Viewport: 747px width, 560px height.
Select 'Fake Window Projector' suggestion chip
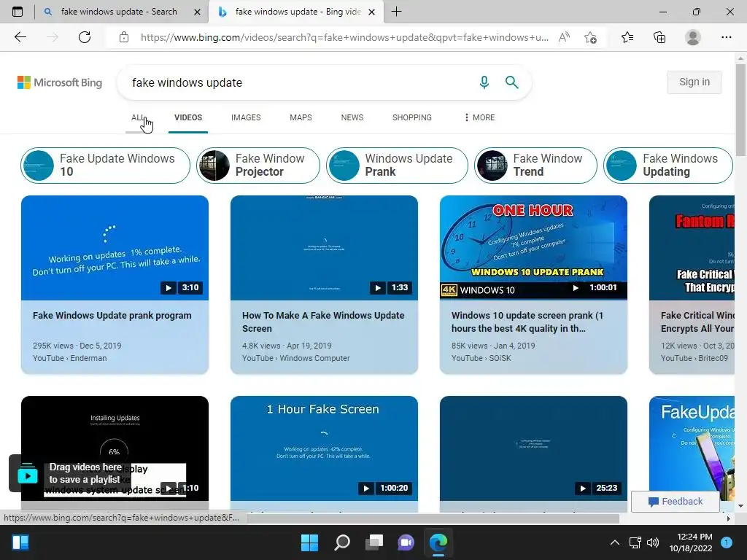[258, 166]
